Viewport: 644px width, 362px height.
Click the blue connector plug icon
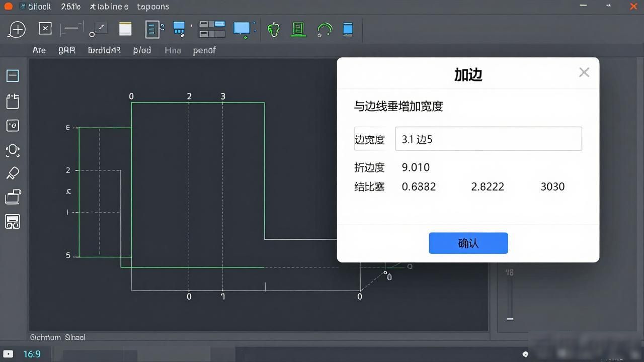tap(179, 29)
